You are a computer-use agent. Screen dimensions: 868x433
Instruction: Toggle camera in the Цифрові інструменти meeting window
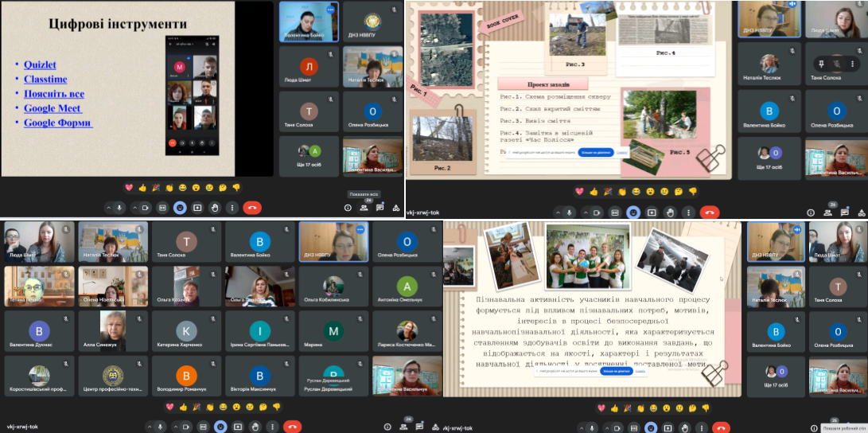pos(146,207)
